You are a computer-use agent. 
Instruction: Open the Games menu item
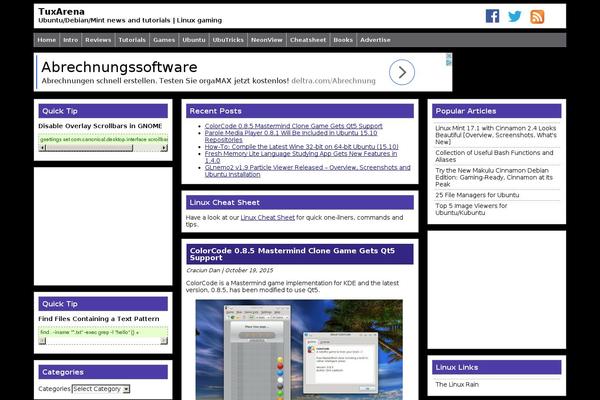click(x=164, y=40)
